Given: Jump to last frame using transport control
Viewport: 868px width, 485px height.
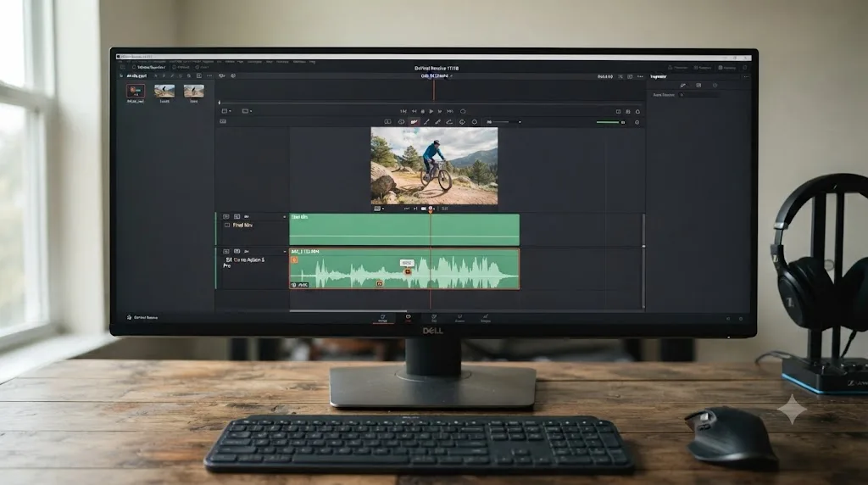Looking at the screenshot, I should click(450, 111).
